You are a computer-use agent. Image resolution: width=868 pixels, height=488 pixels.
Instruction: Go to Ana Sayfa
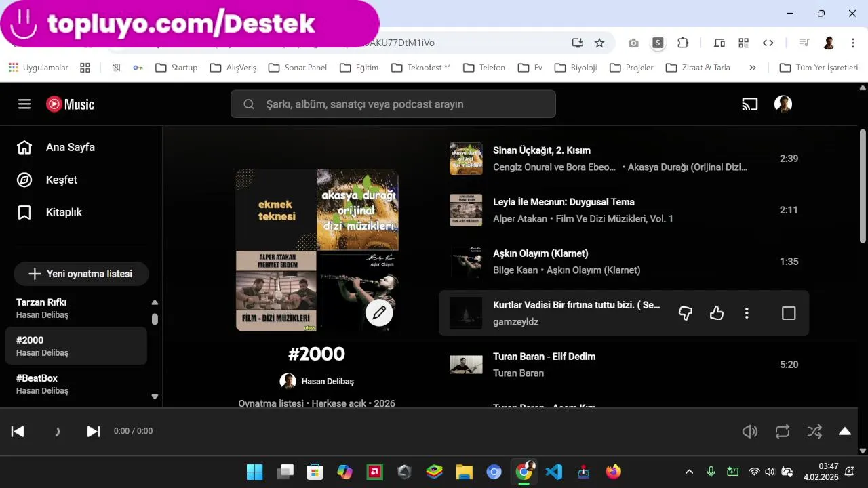coord(71,147)
